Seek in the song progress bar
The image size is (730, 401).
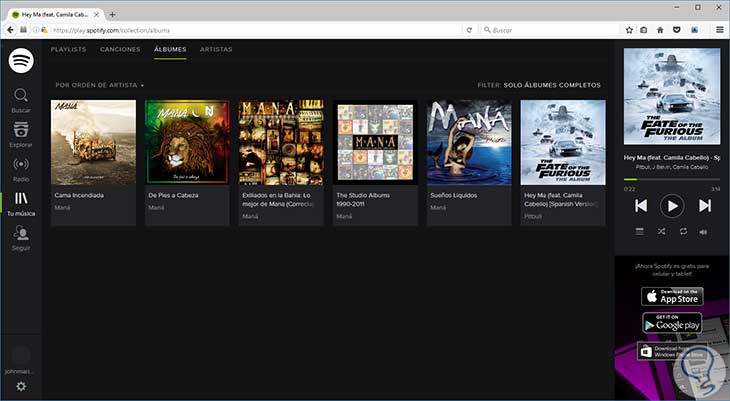[x=672, y=179]
